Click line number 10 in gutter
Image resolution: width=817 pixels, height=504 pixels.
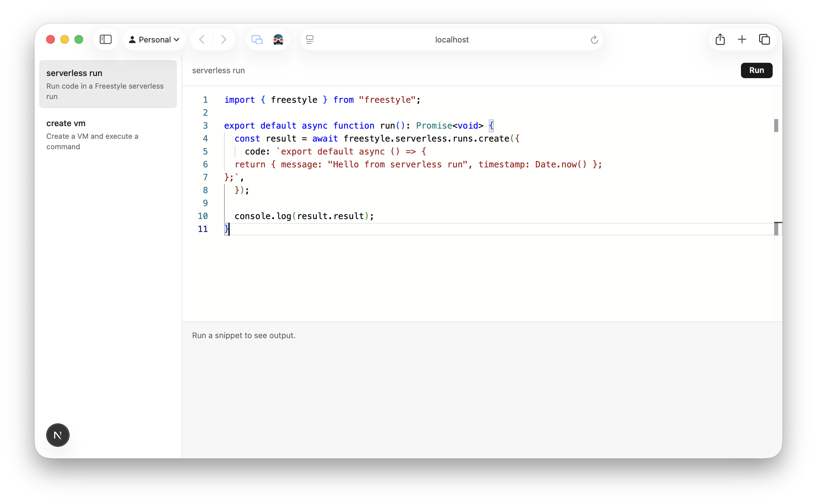tap(203, 216)
